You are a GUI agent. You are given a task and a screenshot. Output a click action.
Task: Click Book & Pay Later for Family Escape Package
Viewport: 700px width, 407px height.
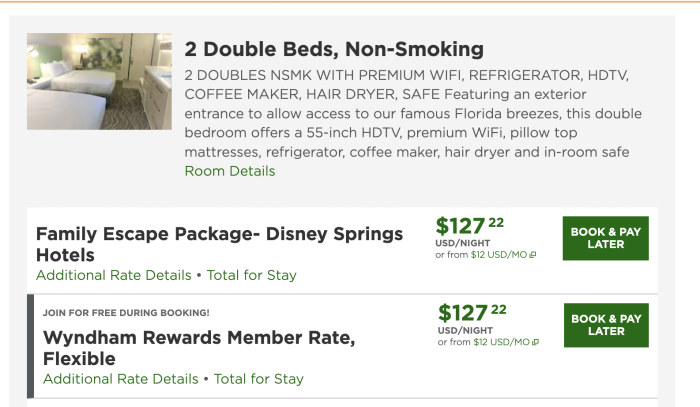(x=605, y=238)
